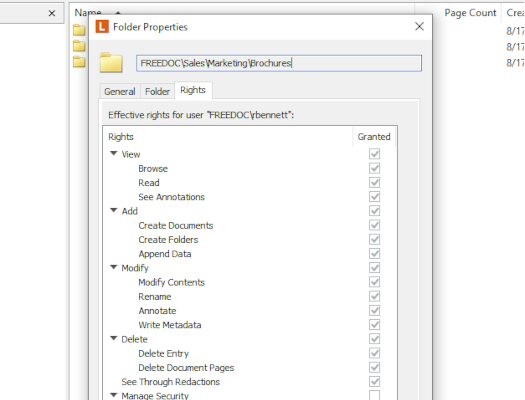Click the Page Count column header in the file list

[470, 13]
